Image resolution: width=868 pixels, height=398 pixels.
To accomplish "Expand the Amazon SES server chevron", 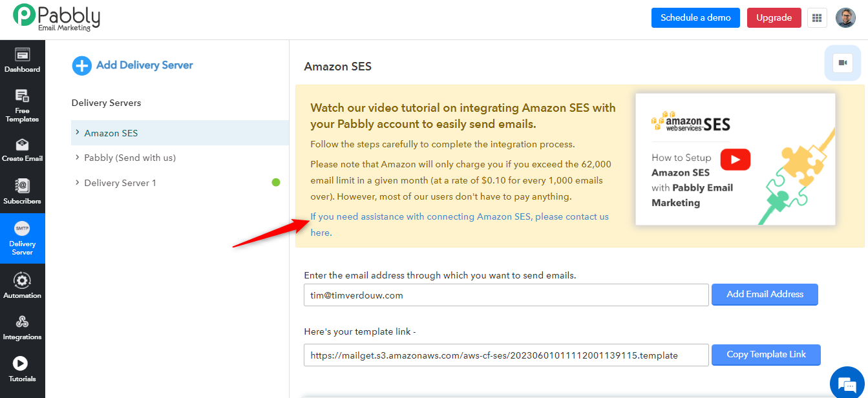I will (x=78, y=132).
